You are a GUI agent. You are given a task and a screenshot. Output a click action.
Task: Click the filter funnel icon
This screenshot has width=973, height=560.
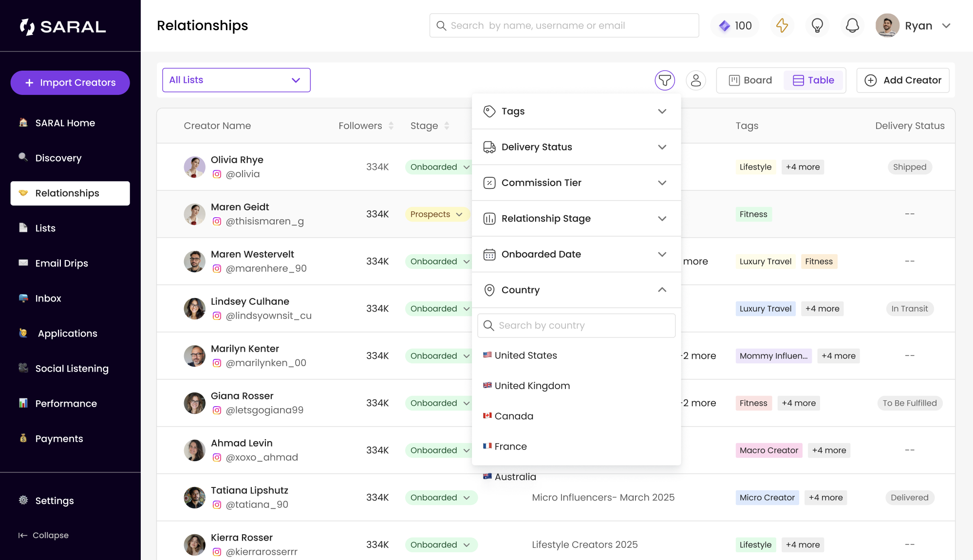point(665,80)
